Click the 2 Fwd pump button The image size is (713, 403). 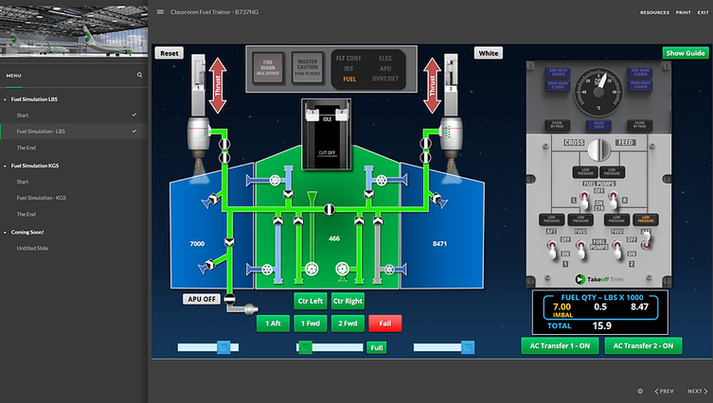(x=348, y=323)
